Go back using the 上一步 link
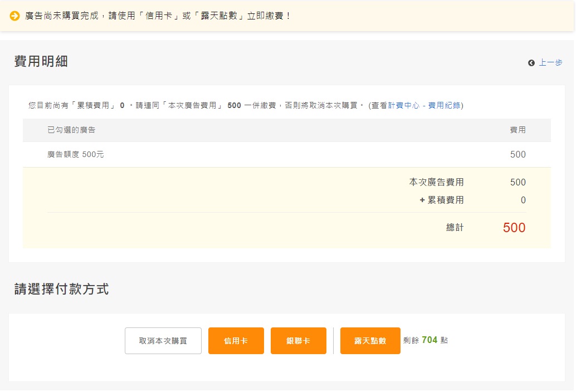 pos(550,63)
